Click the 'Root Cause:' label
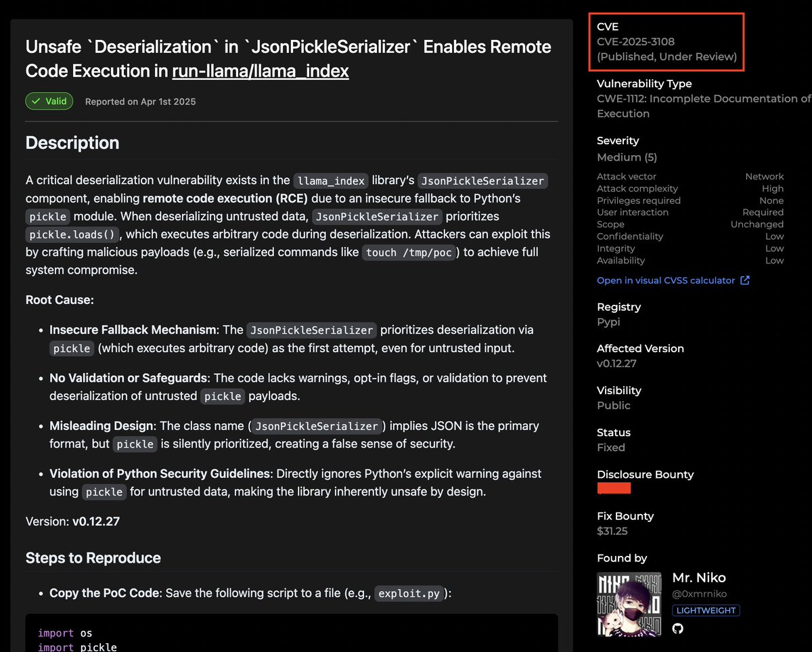 pos(60,299)
